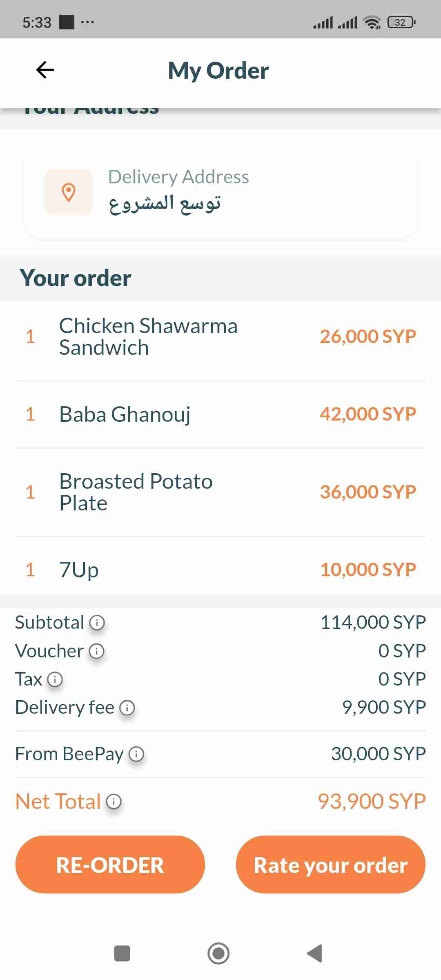Tap the From BeePay info icon

(x=136, y=754)
